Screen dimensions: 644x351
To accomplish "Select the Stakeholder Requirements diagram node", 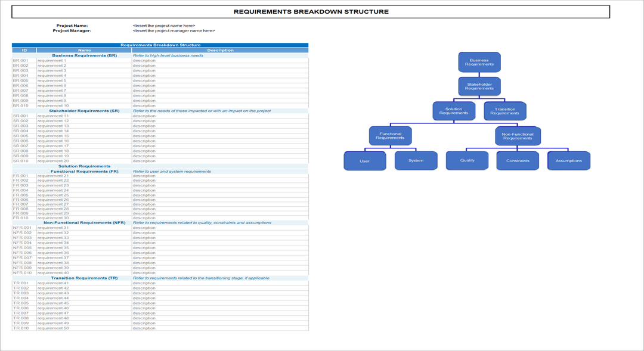I will [x=479, y=86].
